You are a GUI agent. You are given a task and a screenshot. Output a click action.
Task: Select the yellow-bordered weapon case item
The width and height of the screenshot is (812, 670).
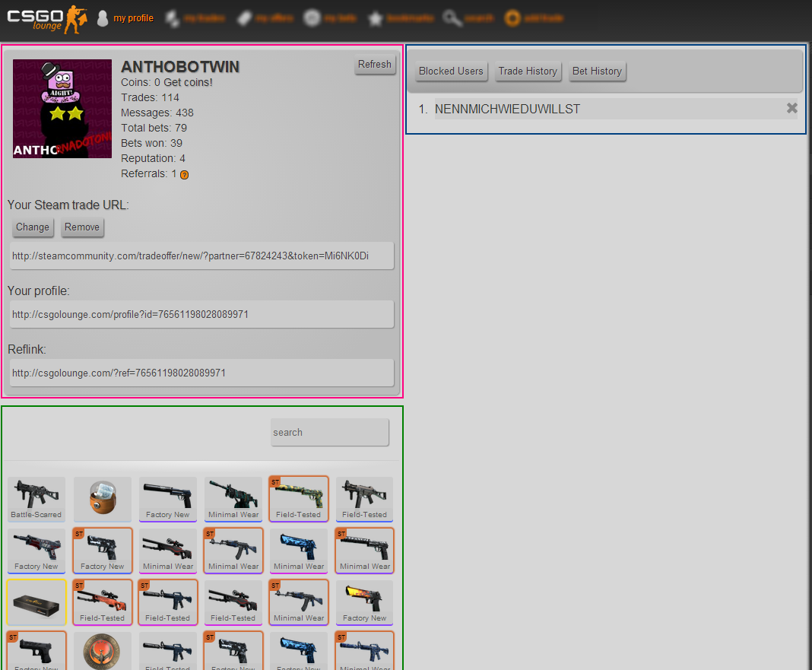pyautogui.click(x=36, y=602)
